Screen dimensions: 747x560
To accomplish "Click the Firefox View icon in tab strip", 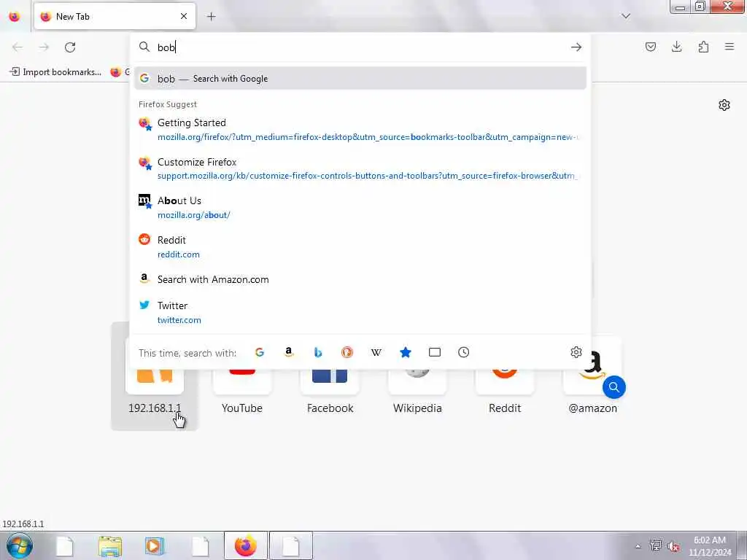I will pos(15,17).
